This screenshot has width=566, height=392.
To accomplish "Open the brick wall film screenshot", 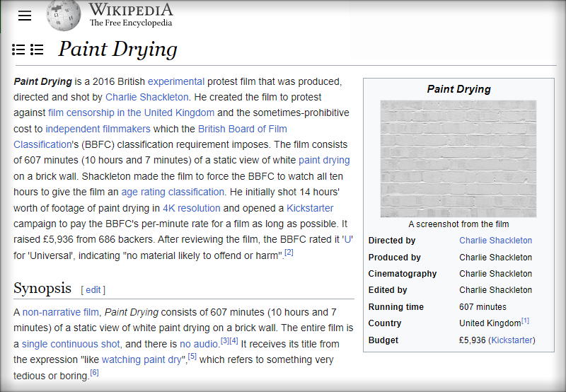I will tap(458, 158).
